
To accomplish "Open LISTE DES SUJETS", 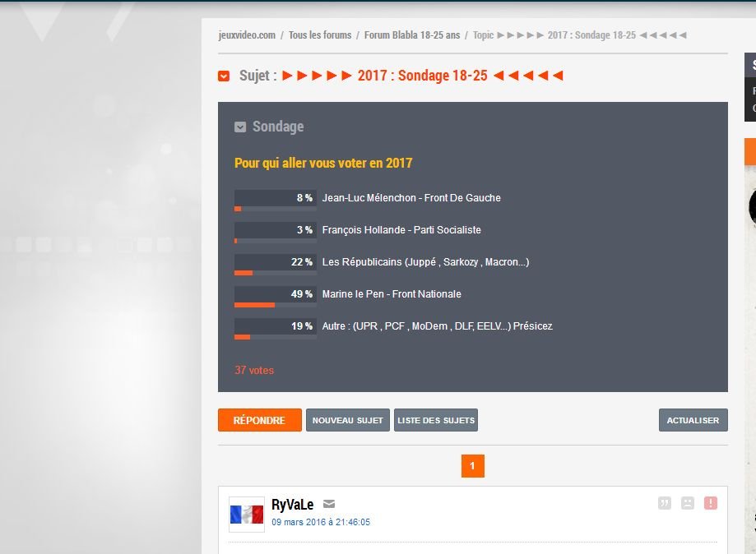I will (436, 420).
